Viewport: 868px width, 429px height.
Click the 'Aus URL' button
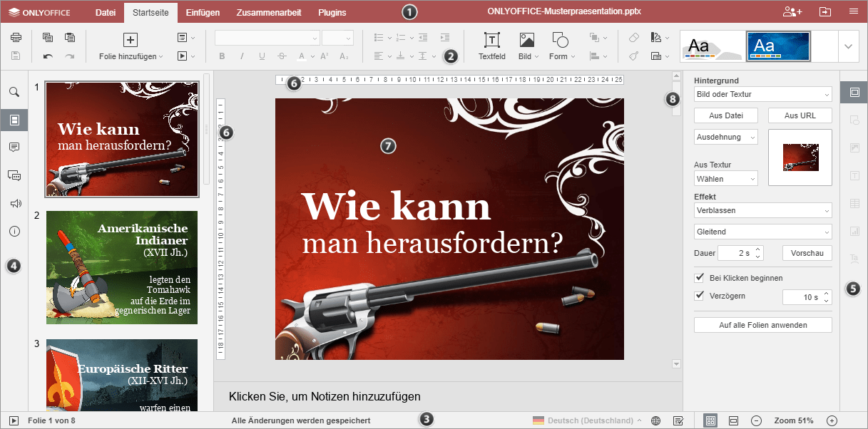tap(800, 115)
